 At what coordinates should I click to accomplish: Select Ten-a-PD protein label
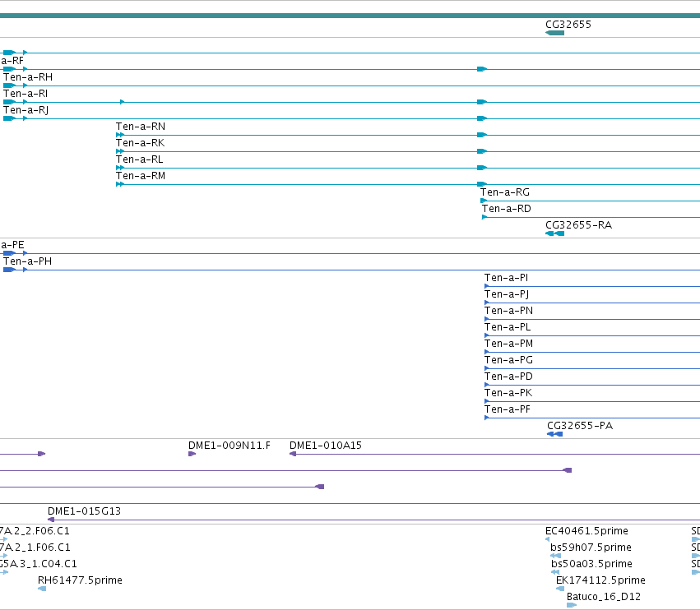(x=508, y=377)
